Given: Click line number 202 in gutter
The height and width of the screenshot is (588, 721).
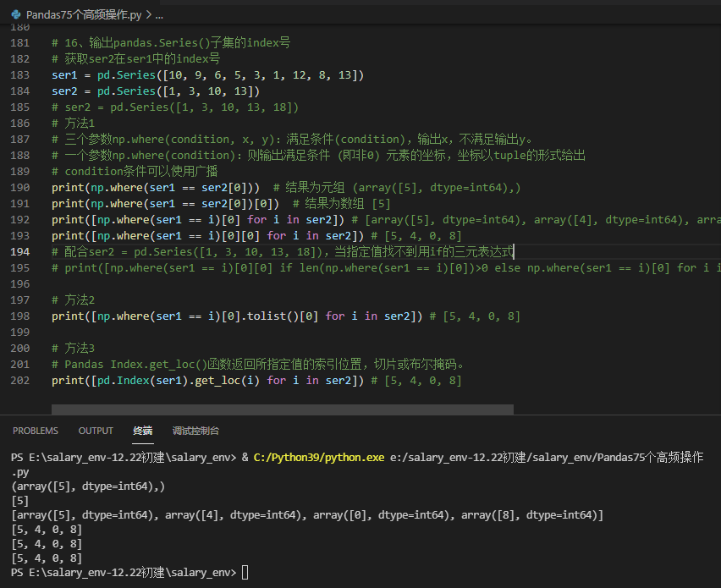Looking at the screenshot, I should click(19, 381).
